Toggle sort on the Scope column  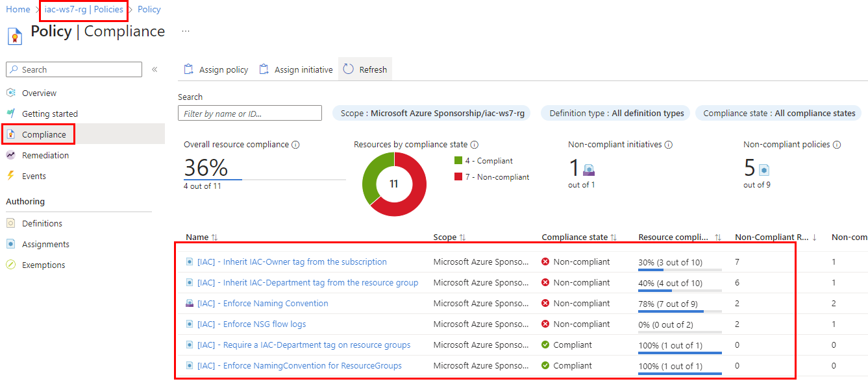click(449, 237)
